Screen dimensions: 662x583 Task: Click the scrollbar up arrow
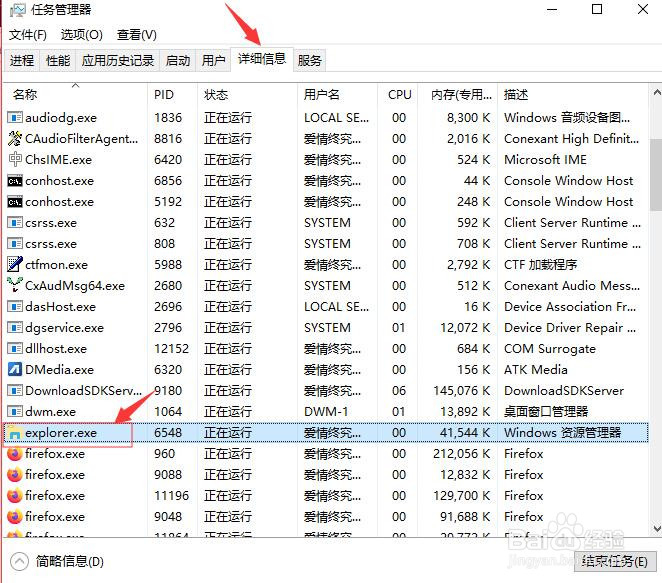click(x=657, y=92)
